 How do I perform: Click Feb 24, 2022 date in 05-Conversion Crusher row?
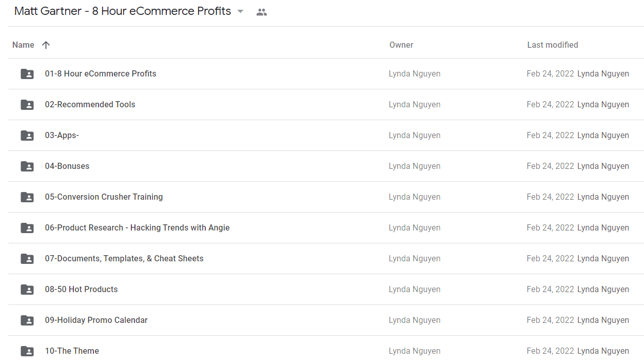pyautogui.click(x=550, y=197)
